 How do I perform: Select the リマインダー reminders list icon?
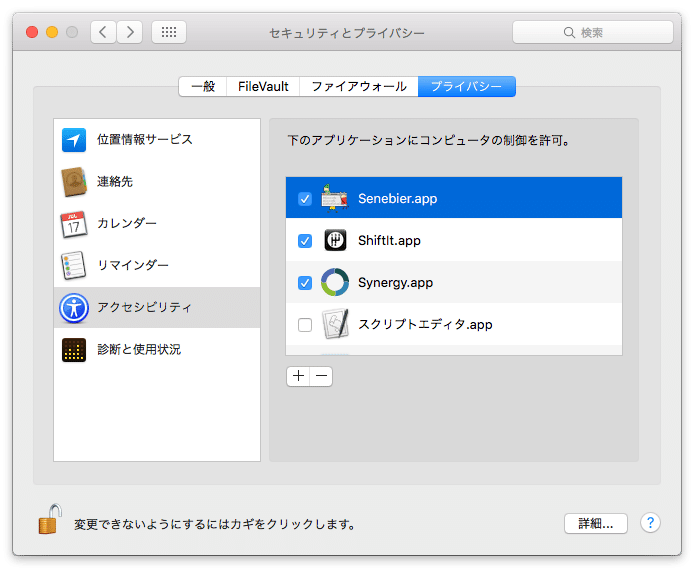pos(73,265)
